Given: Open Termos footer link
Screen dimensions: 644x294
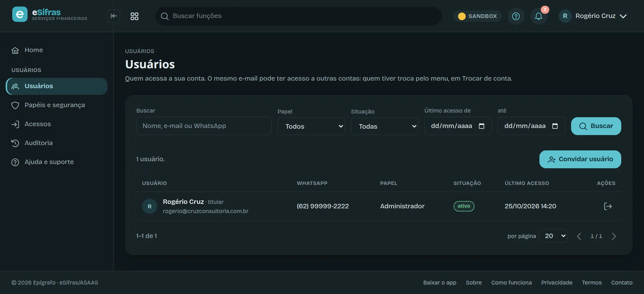Looking at the screenshot, I should point(592,283).
